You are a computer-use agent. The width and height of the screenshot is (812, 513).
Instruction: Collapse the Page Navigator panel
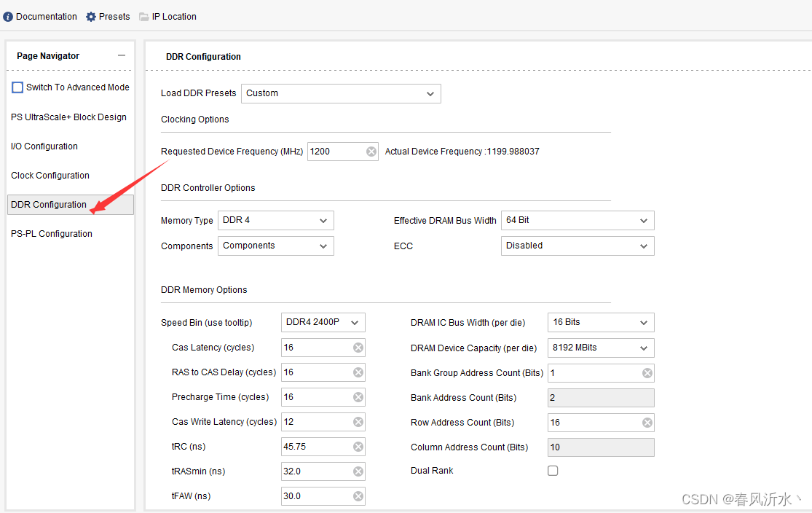[x=122, y=55]
